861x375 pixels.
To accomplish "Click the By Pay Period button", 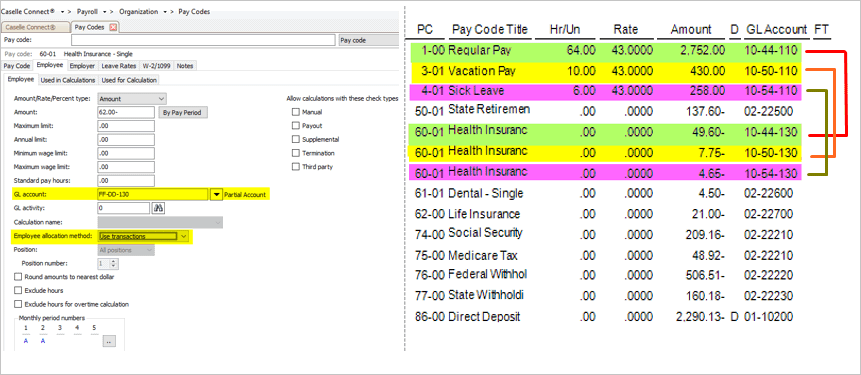I will coord(183,113).
